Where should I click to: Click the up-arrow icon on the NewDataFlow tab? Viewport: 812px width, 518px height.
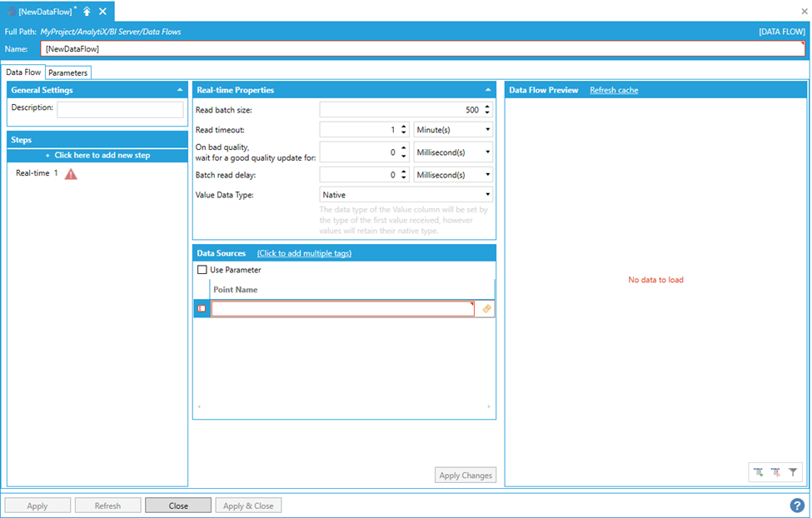tap(87, 12)
